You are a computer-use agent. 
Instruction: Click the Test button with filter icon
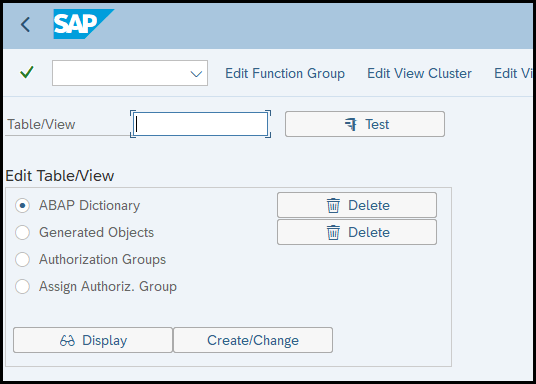pyautogui.click(x=365, y=124)
